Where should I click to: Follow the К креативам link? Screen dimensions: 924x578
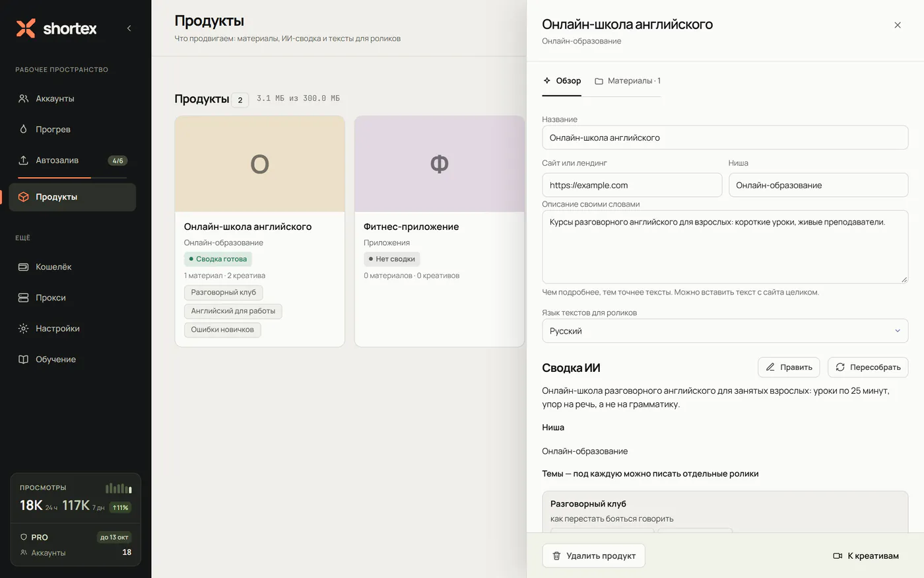[x=866, y=556]
